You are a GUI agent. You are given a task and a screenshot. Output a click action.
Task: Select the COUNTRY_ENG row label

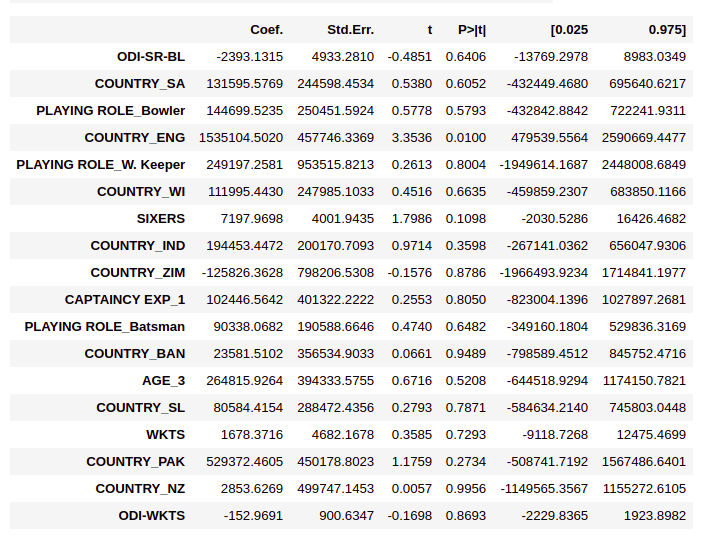134,138
